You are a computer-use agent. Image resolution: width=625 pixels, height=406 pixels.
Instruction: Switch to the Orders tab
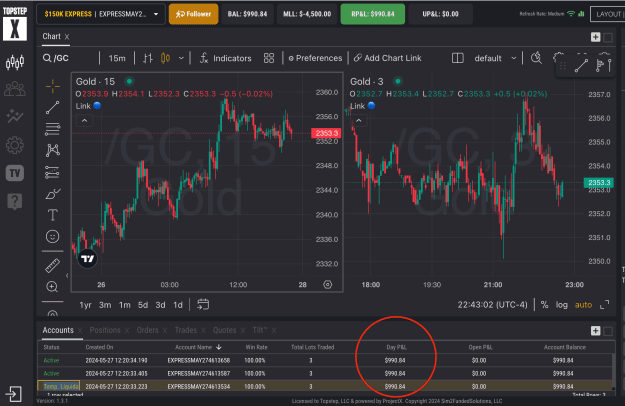147,330
